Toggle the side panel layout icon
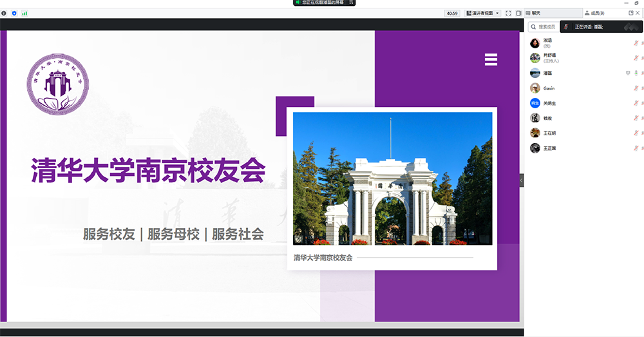The height and width of the screenshot is (337, 644). point(518,13)
